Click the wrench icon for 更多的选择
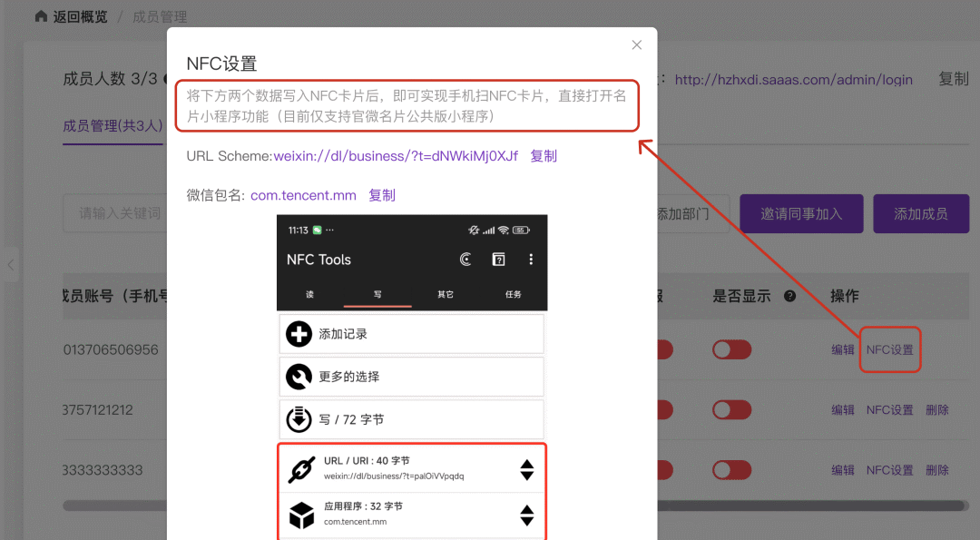 299,377
